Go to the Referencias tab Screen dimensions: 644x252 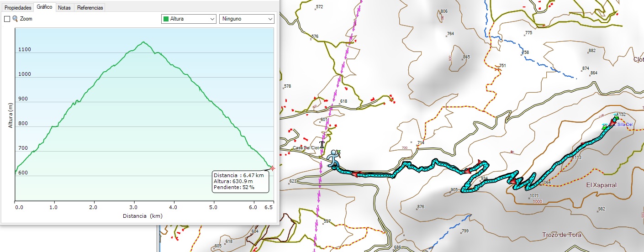(x=90, y=8)
